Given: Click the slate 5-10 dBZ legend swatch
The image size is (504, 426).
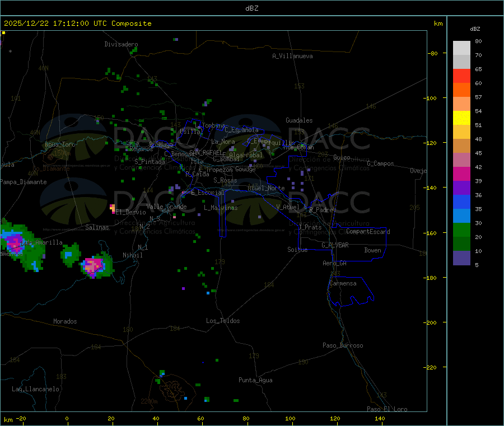Looking at the screenshot, I should [x=461, y=258].
